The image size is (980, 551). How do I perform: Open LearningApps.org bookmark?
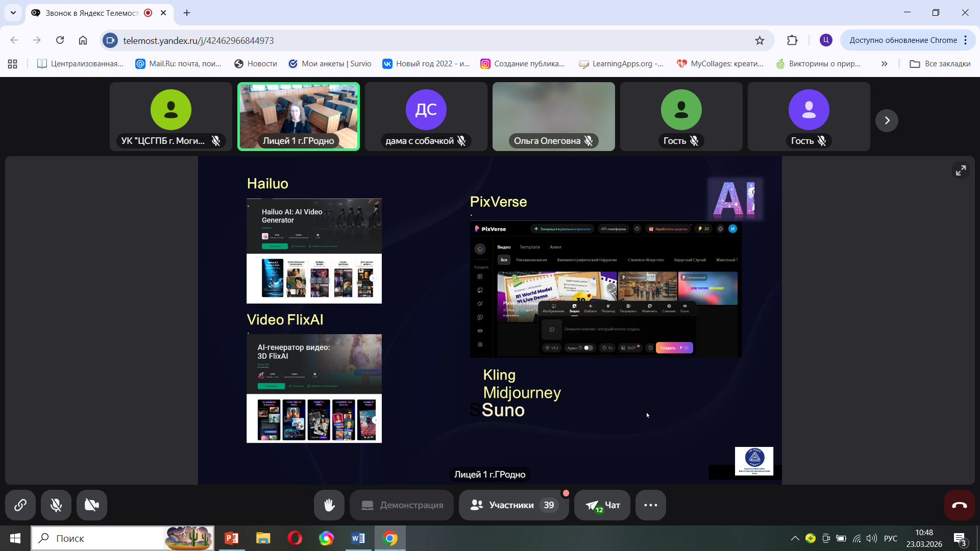621,64
